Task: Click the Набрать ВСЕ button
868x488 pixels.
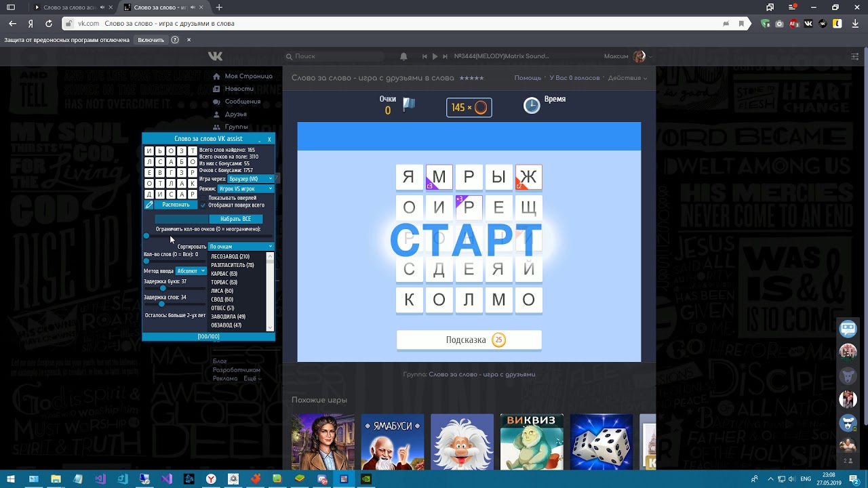Action: [x=235, y=219]
